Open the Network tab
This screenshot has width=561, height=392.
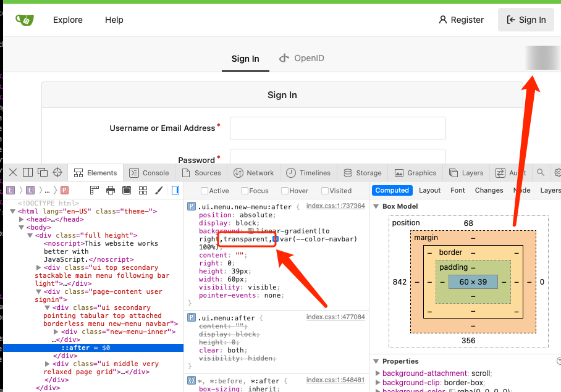254,173
